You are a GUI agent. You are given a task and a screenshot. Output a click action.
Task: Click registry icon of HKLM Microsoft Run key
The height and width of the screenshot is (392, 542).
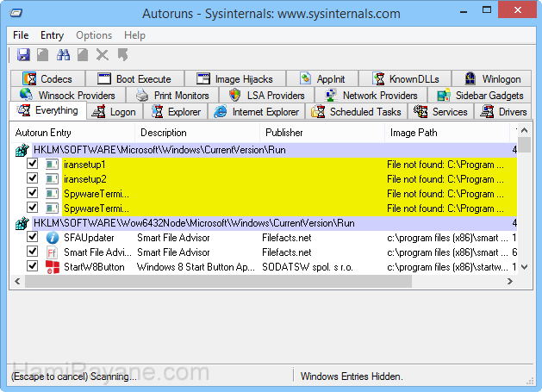(22, 150)
